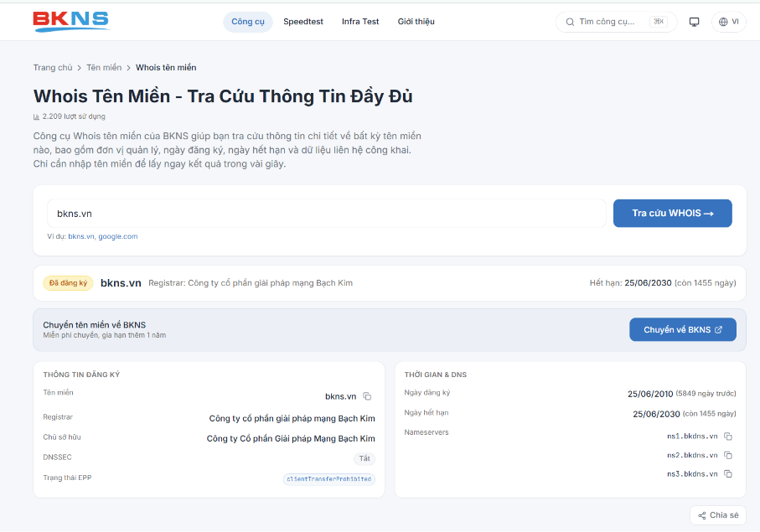Click ns1.bkdns.vn nameserver text
This screenshot has height=532, width=760.
point(692,436)
